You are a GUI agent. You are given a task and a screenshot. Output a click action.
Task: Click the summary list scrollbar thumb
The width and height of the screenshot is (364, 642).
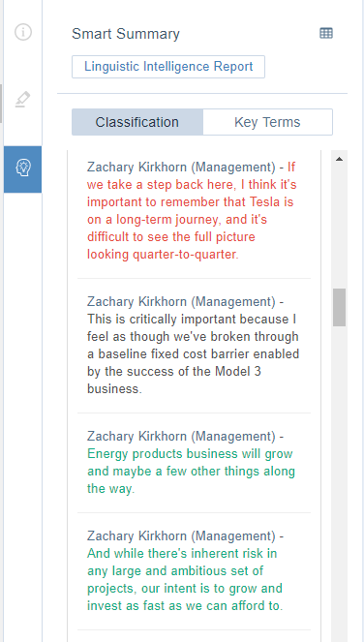339,307
